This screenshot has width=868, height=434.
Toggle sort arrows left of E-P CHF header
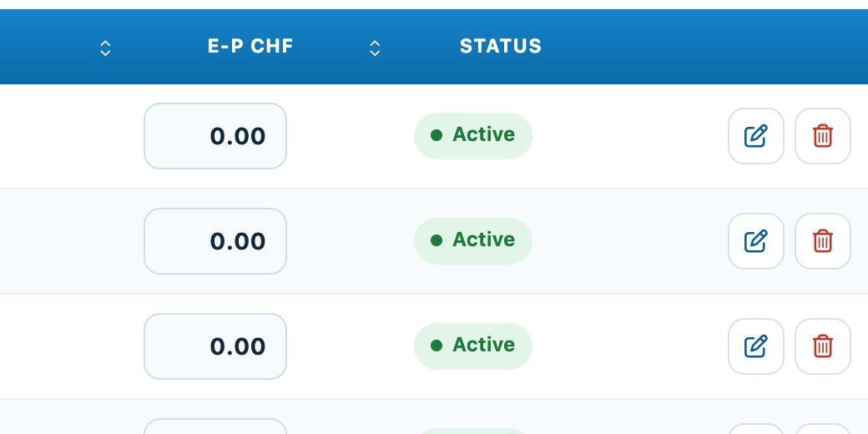105,48
